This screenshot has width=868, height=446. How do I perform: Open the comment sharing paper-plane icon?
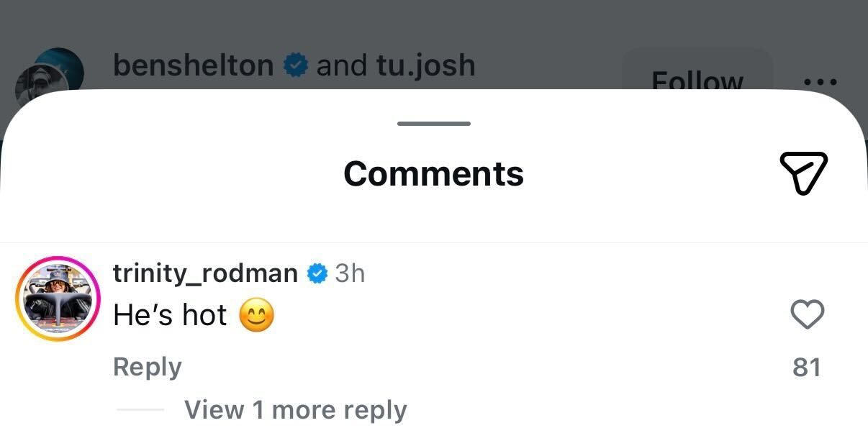[804, 173]
